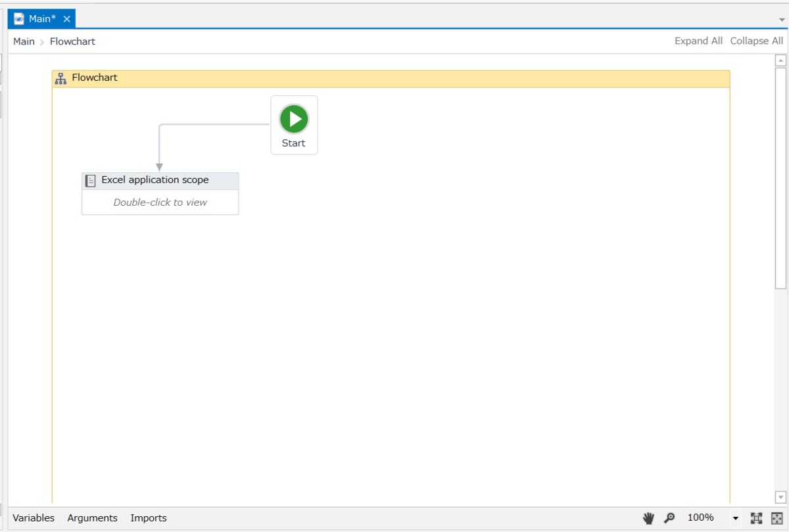
Task: Open the Imports panel
Action: [149, 518]
